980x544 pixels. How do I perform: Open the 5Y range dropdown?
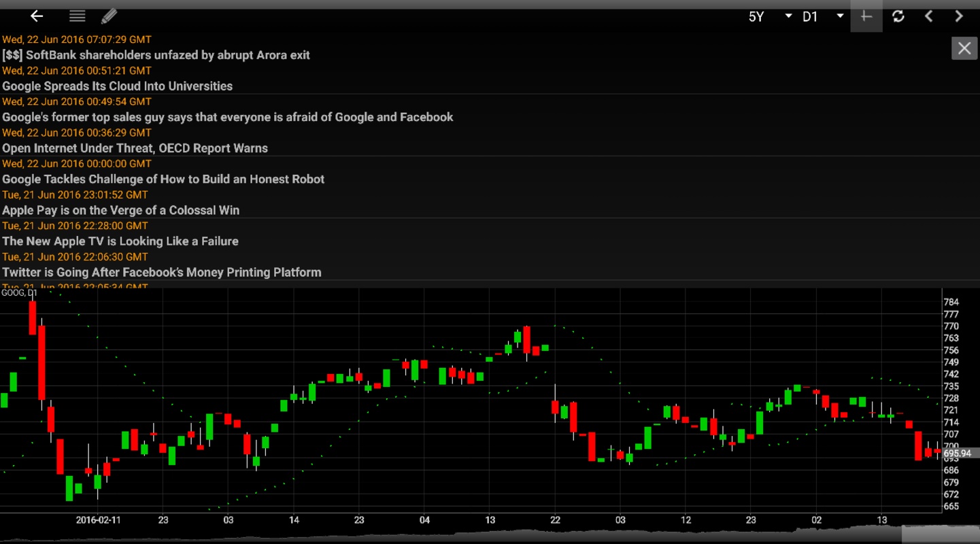pos(770,16)
